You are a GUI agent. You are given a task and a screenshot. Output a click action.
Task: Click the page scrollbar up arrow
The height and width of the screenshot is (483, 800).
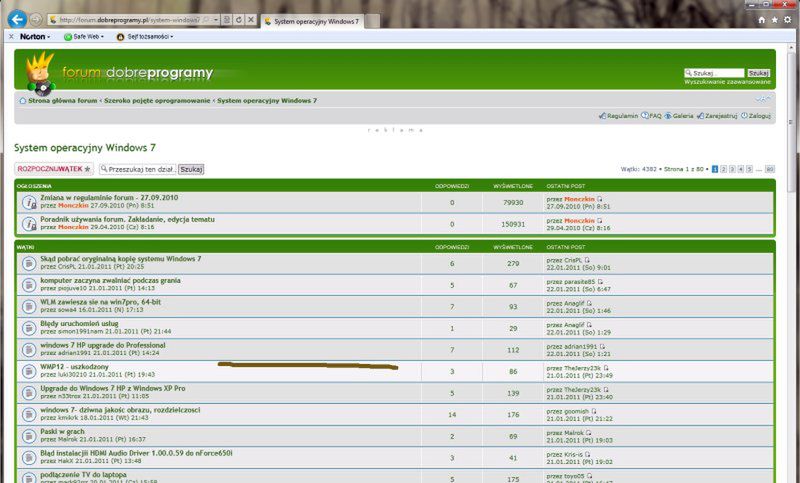pos(791,47)
